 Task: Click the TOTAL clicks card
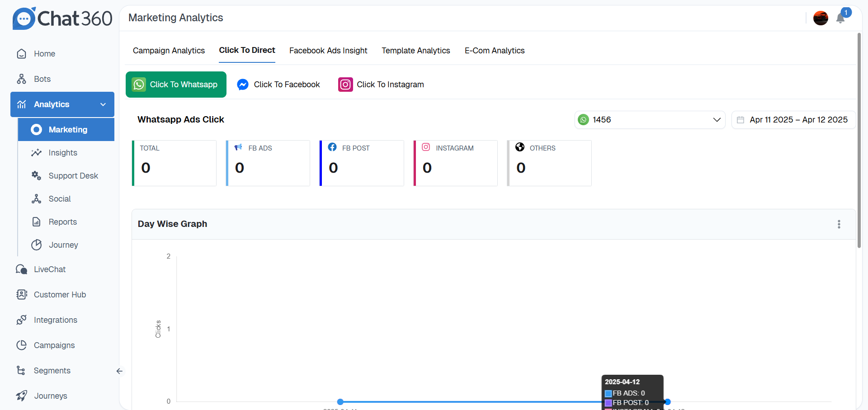point(174,163)
